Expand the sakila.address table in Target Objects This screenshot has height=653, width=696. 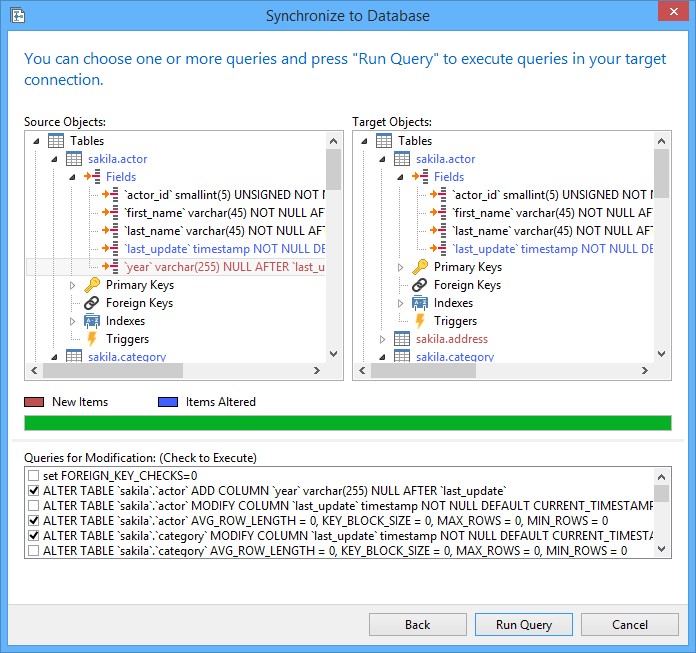click(x=382, y=339)
